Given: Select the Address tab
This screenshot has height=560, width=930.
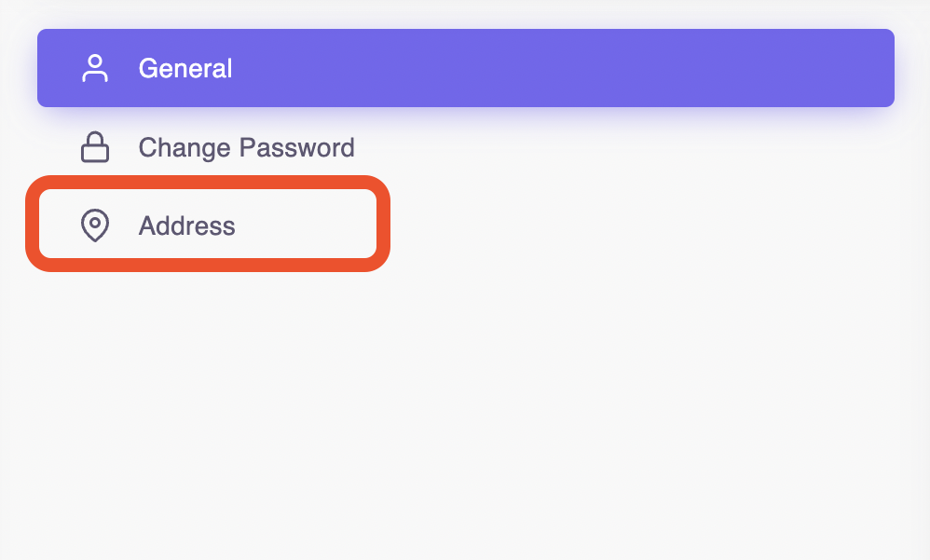Looking at the screenshot, I should coord(186,225).
